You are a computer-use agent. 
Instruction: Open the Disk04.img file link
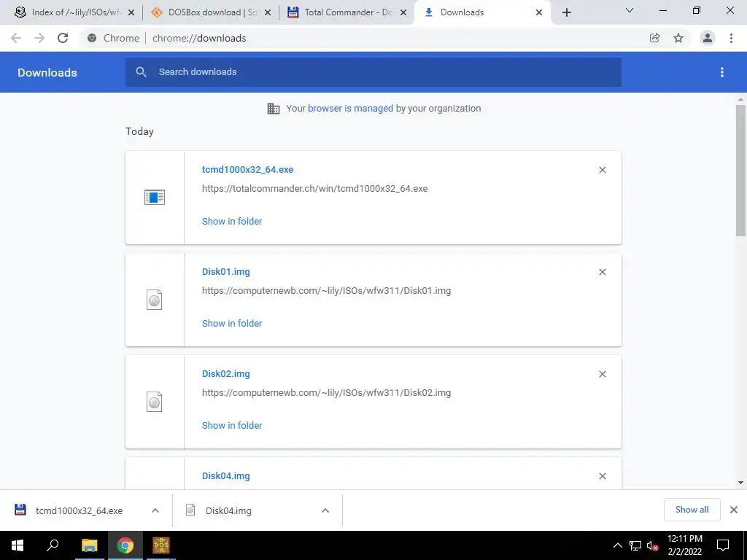(x=226, y=475)
